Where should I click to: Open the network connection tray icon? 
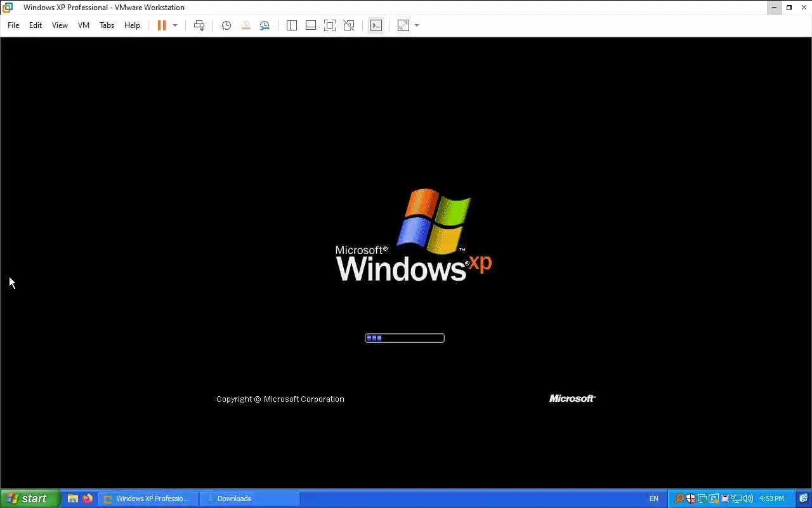736,498
